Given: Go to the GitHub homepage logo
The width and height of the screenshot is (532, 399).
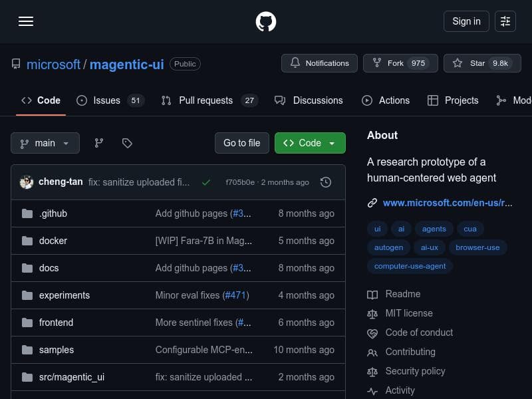Looking at the screenshot, I should [265, 21].
